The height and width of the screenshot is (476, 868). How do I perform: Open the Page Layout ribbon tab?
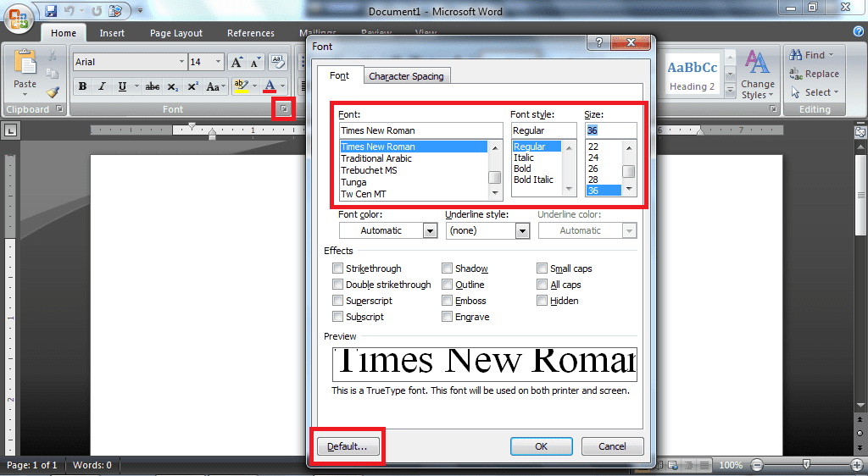(x=176, y=33)
